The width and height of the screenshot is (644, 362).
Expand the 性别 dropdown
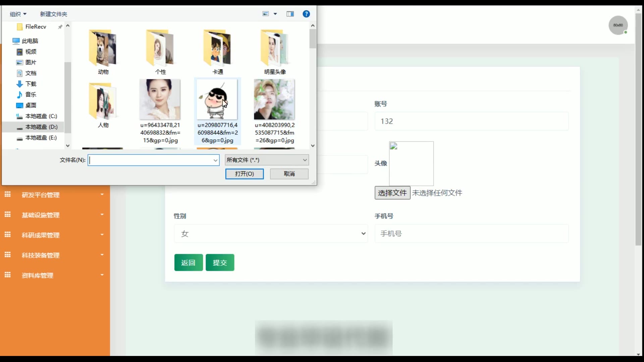tap(270, 234)
